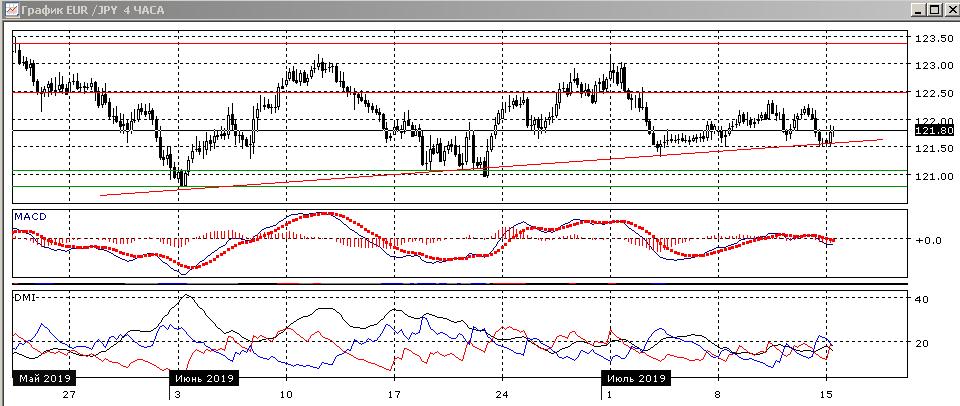Click the date label 17
Image resolution: width=960 pixels, height=406 pixels.
[394, 394]
